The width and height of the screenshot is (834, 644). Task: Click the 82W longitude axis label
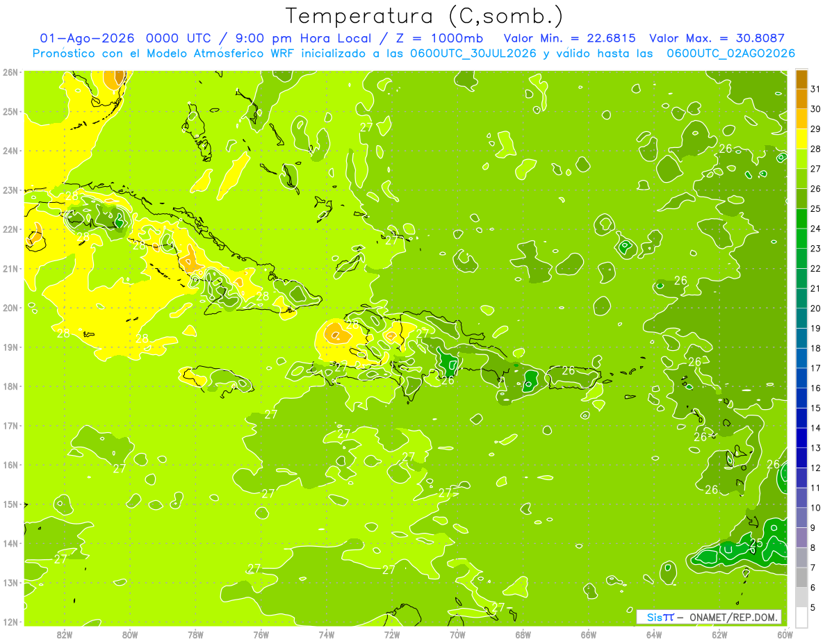[65, 634]
